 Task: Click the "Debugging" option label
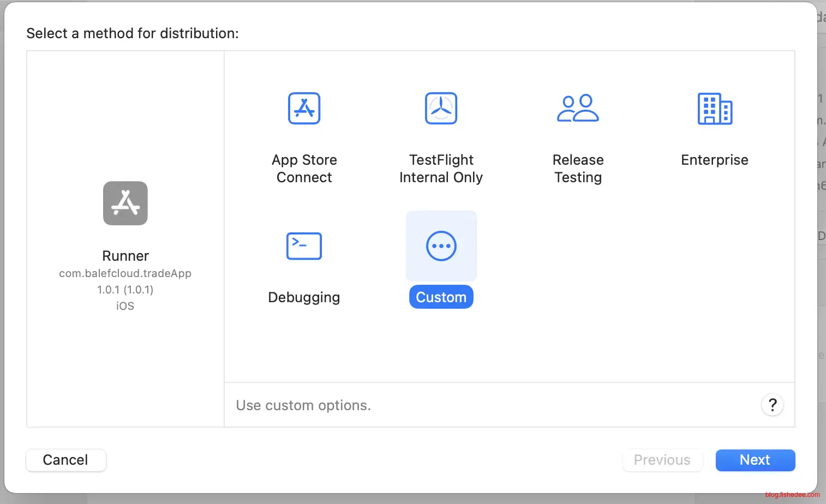pyautogui.click(x=304, y=297)
